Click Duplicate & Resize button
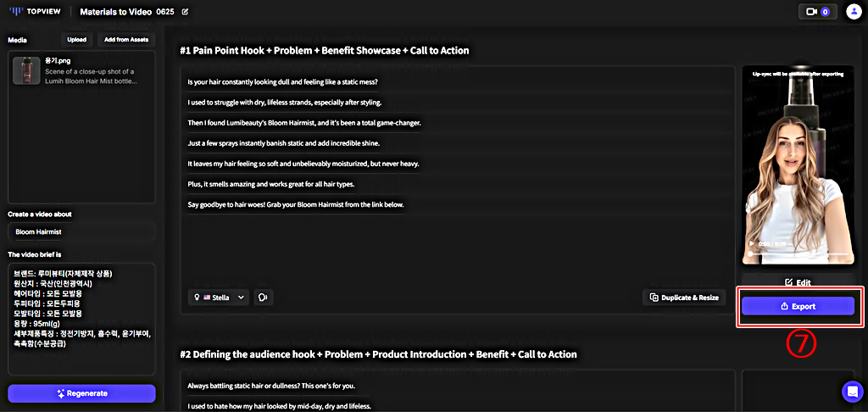868x412 pixels. pyautogui.click(x=684, y=298)
